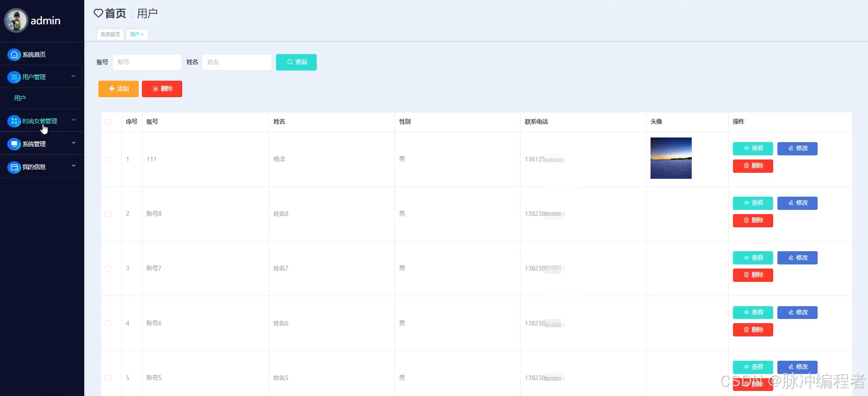Screen dimensions: 868x396
Task: Click the heart icon beside 首页
Action: coord(98,13)
